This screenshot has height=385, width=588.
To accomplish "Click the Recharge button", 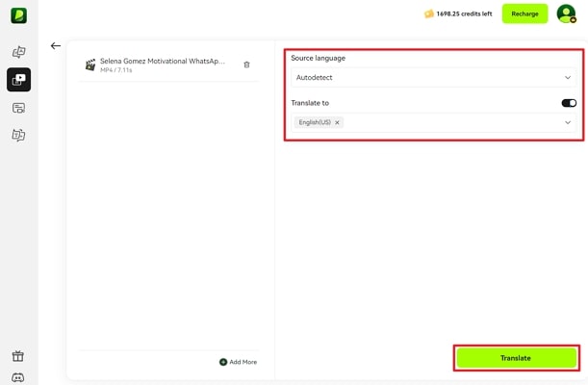I will point(525,13).
